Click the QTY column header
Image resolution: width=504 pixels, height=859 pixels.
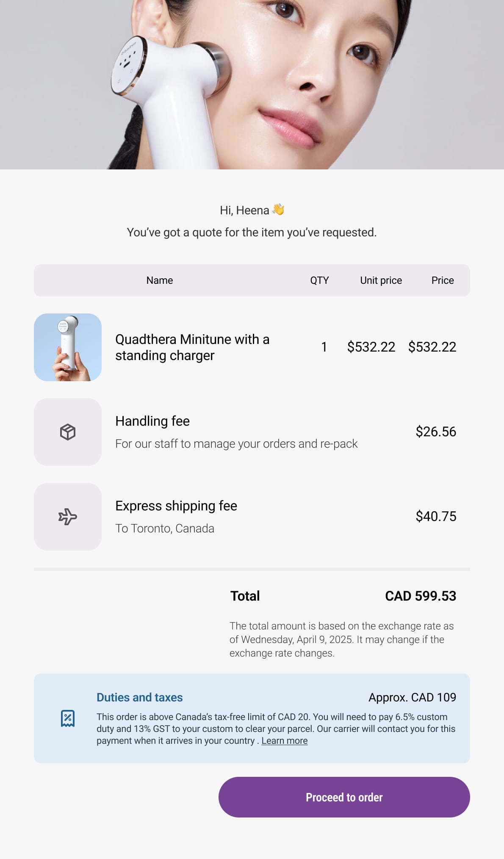[319, 280]
